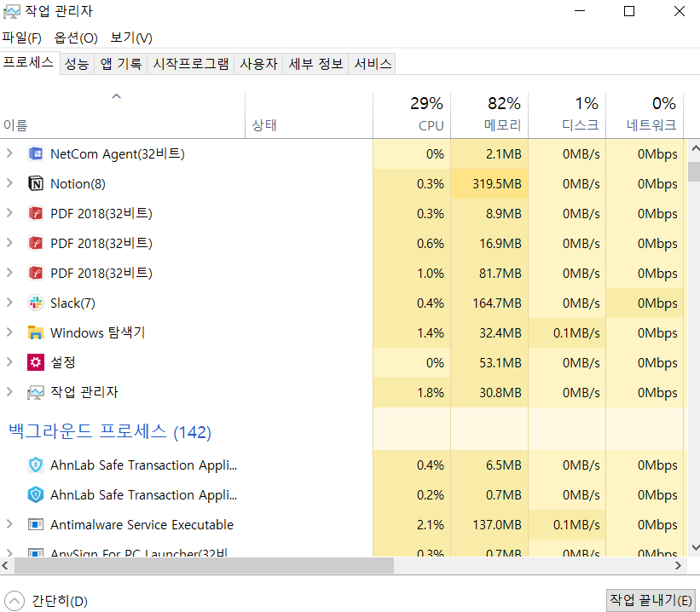The width and height of the screenshot is (700, 612).
Task: Sort by the 네트워크 column header
Action: (x=645, y=115)
